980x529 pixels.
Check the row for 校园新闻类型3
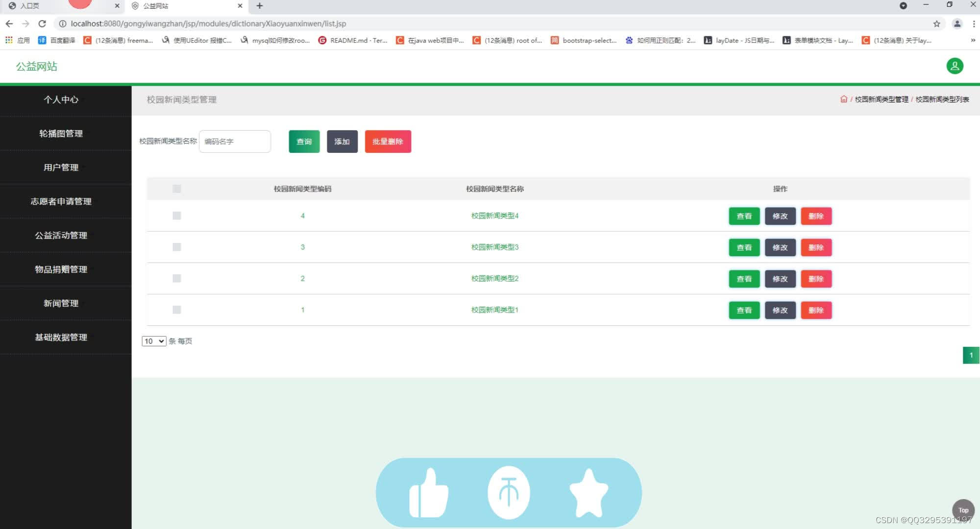coord(177,247)
